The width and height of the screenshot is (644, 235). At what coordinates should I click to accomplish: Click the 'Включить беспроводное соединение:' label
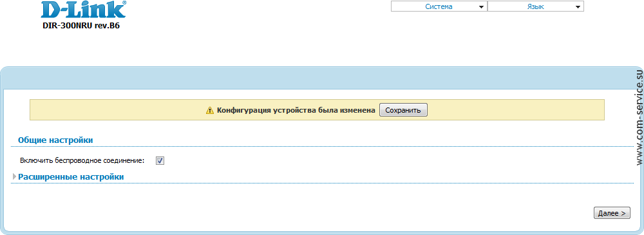coord(82,161)
